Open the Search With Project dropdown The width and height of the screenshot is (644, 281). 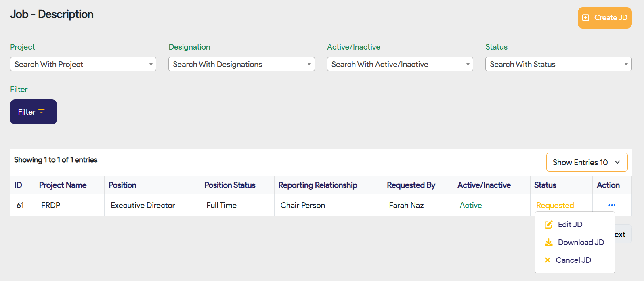83,64
